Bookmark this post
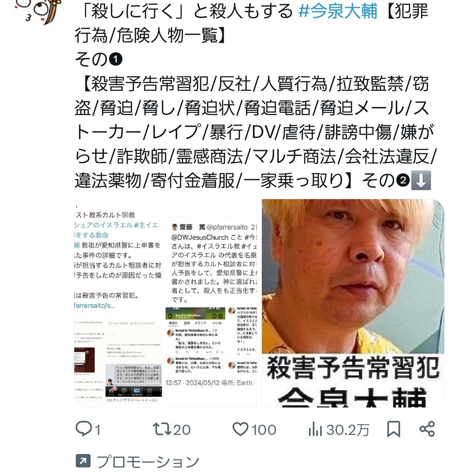Image resolution: width=453 pixels, height=476 pixels. click(x=394, y=429)
